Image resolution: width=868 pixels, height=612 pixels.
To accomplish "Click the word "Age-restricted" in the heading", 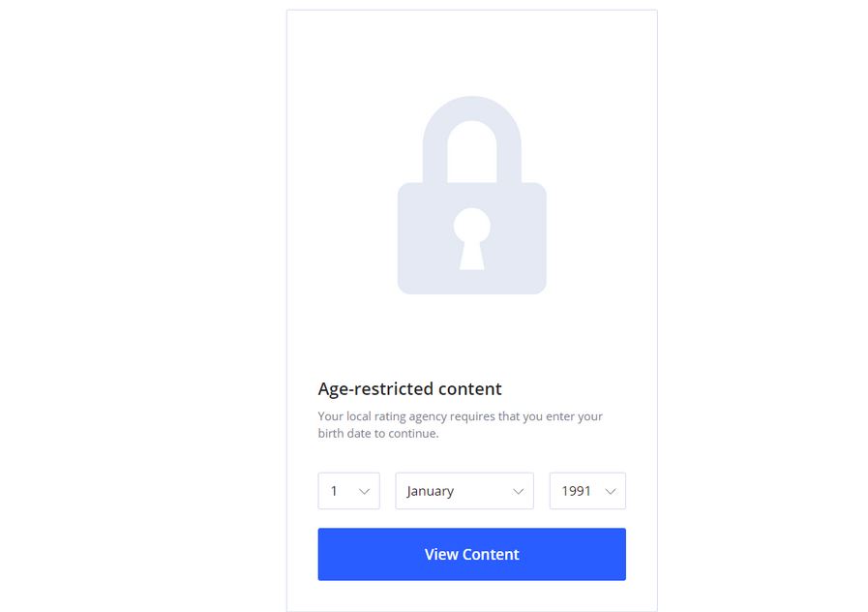I will click(x=375, y=389).
